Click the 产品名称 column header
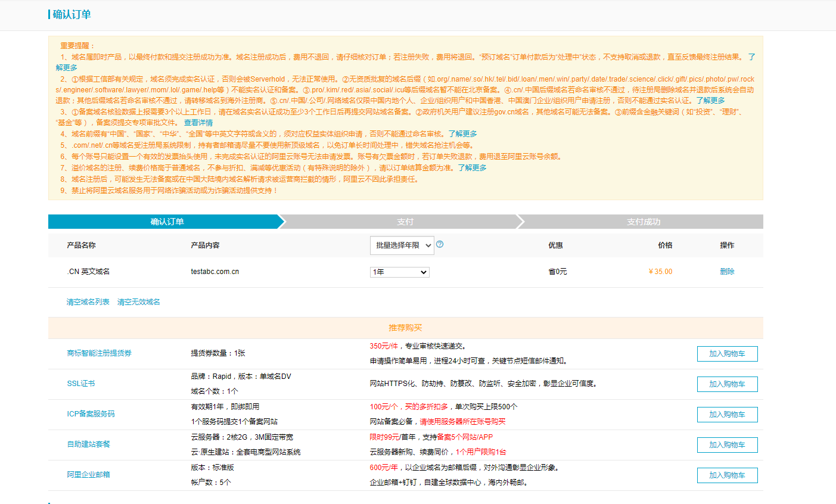Image resolution: width=836 pixels, height=504 pixels. (x=81, y=245)
